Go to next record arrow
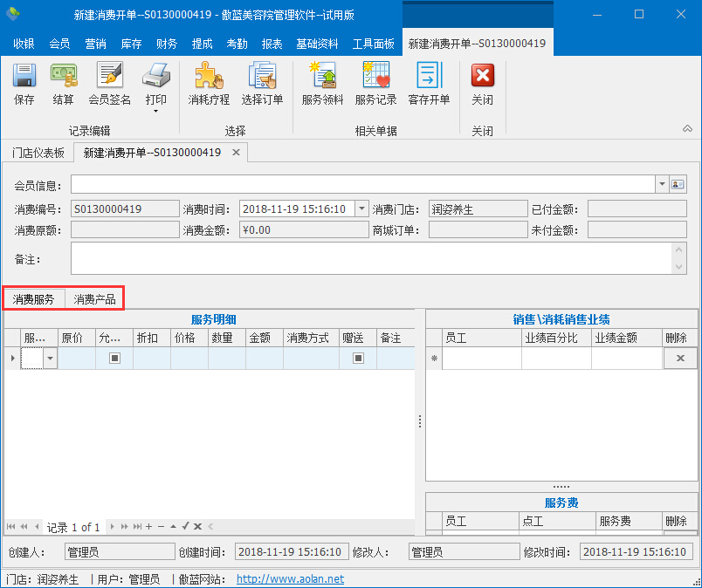 tap(112, 527)
